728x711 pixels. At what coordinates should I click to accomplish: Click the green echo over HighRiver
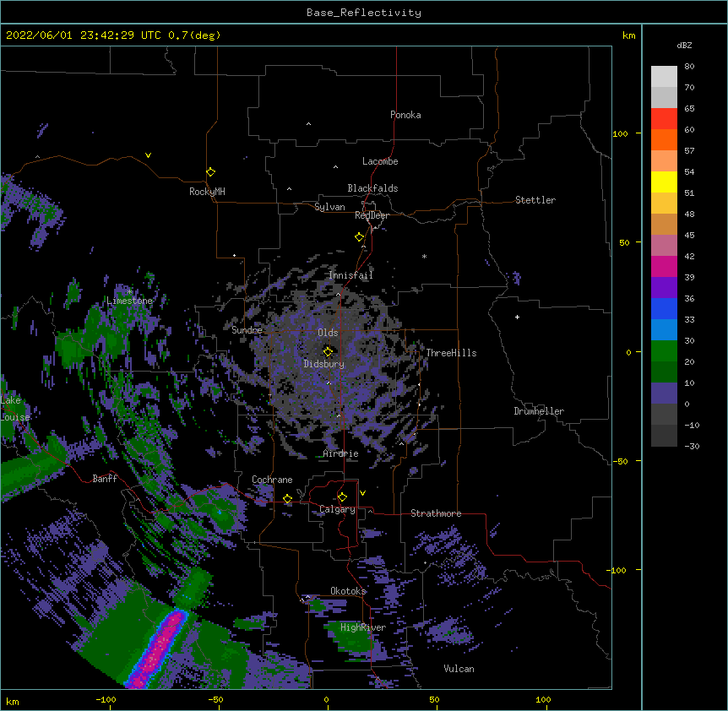tap(353, 637)
